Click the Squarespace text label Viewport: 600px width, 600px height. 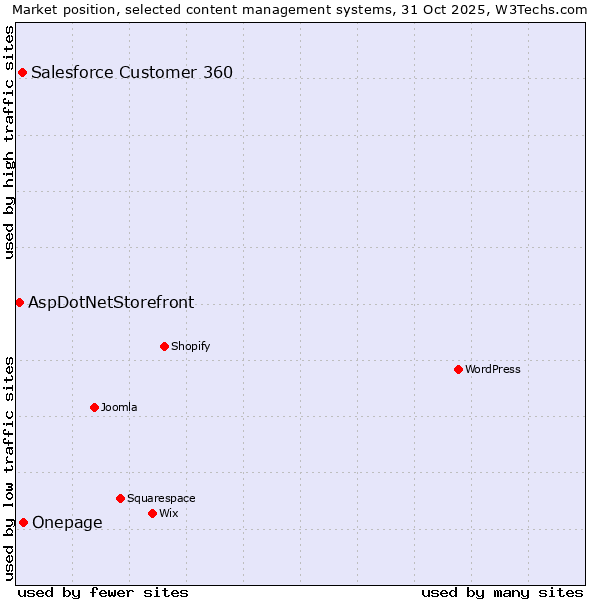tap(161, 498)
